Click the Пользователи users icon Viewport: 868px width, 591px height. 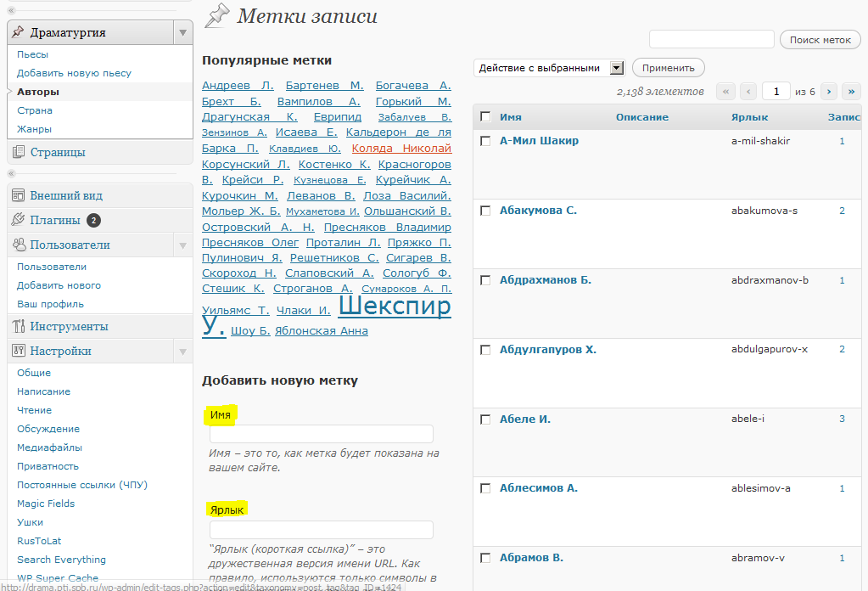coord(18,245)
